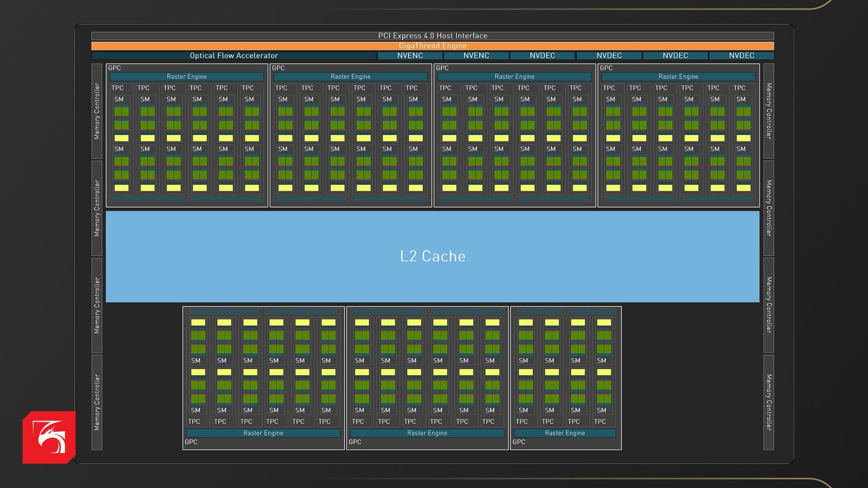Click the orange GigaThread Engine bar
This screenshot has width=868, height=488.
tap(432, 46)
